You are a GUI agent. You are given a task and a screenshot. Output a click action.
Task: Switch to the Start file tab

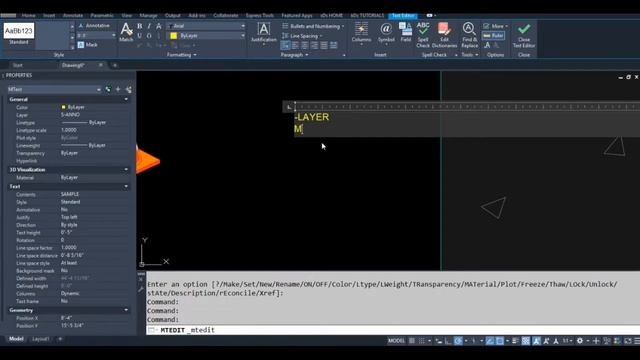coord(18,65)
